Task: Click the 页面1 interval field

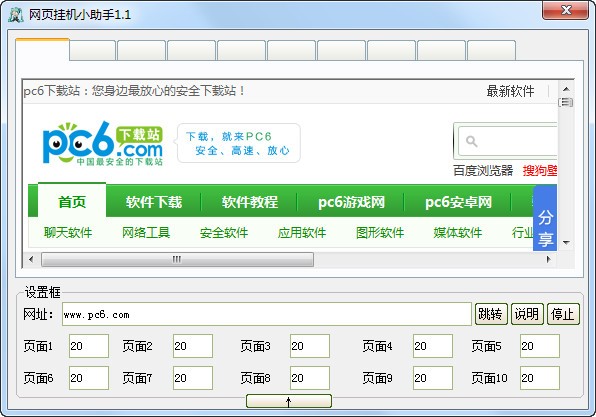Action: (x=89, y=346)
